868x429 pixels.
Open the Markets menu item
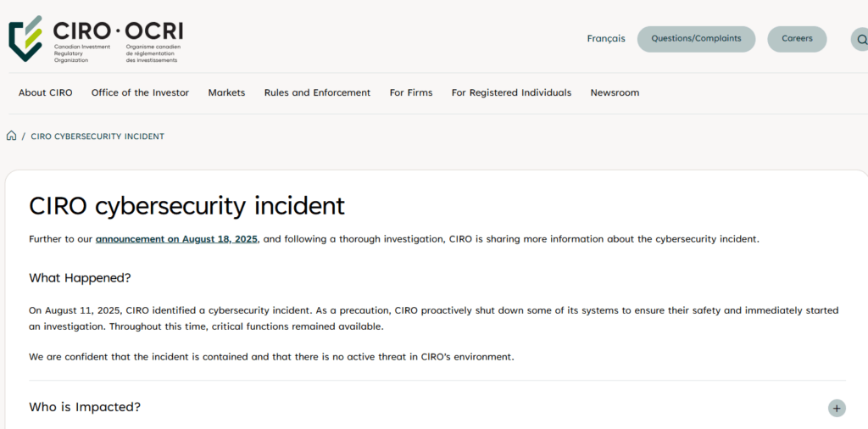pos(226,92)
